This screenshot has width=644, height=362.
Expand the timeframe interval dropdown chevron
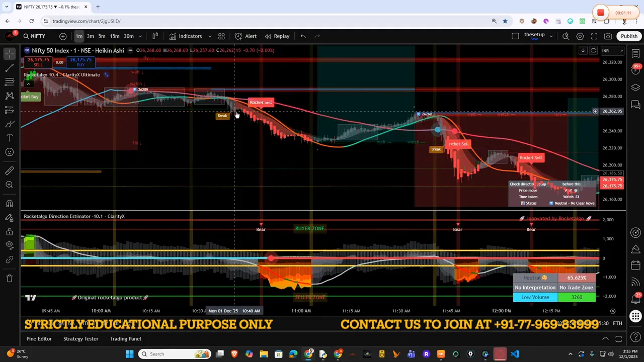click(140, 36)
